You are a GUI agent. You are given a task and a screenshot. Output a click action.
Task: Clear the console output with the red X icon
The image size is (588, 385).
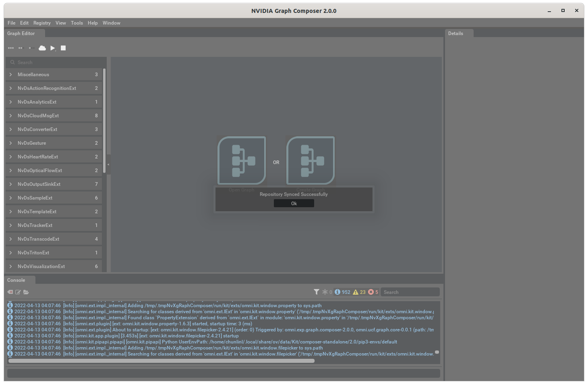[10, 292]
